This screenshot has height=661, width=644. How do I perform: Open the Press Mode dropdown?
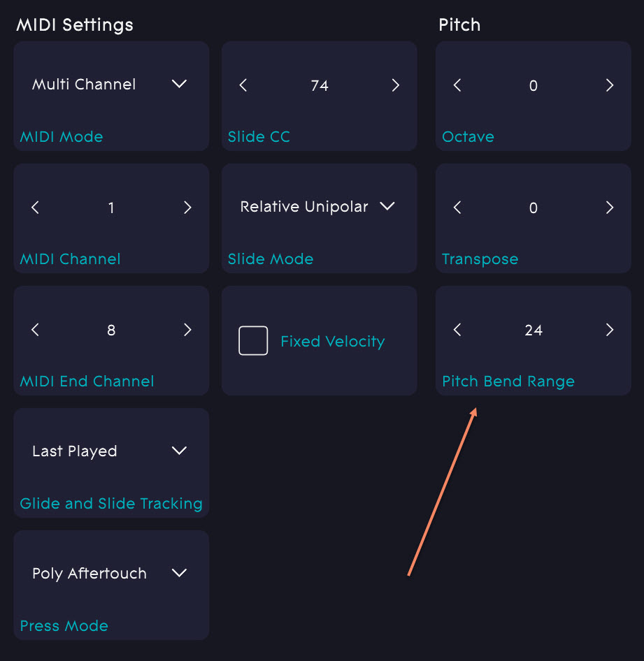click(179, 573)
